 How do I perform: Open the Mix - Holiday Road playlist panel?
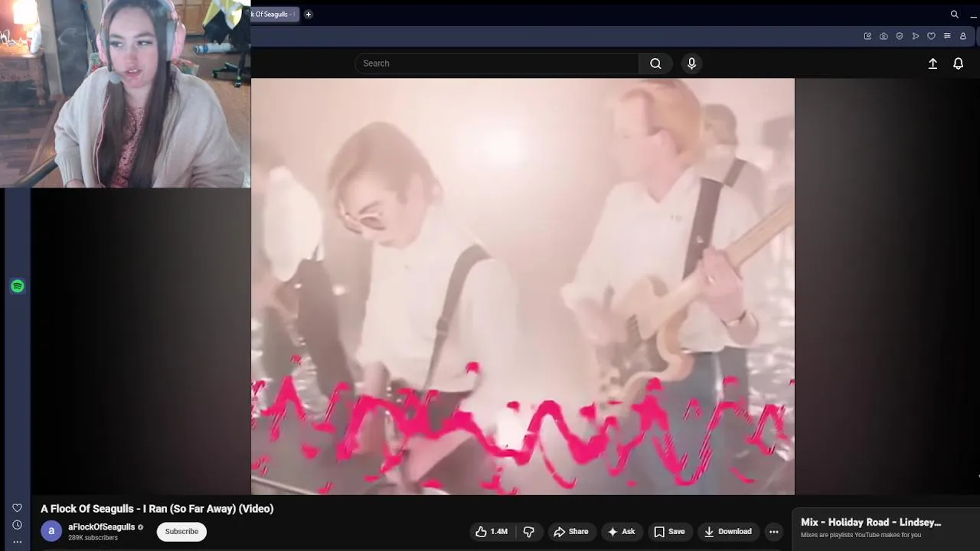[887, 528]
